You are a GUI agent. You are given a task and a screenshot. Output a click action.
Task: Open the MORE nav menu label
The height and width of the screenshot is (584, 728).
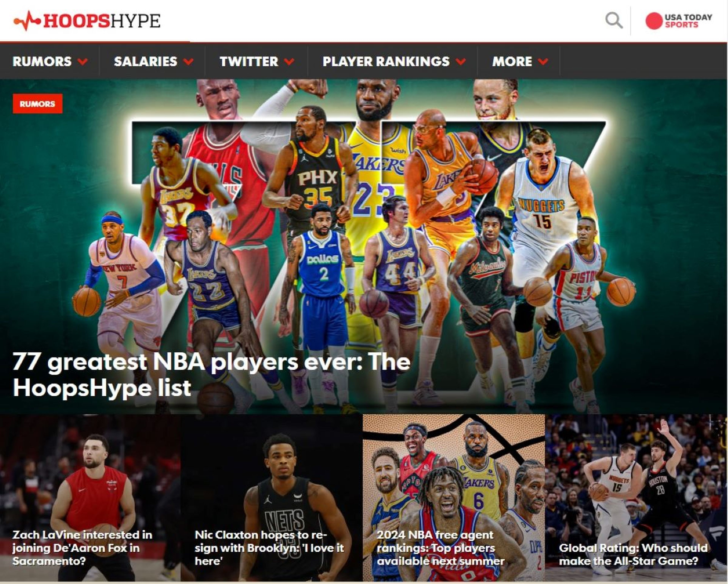tap(512, 61)
